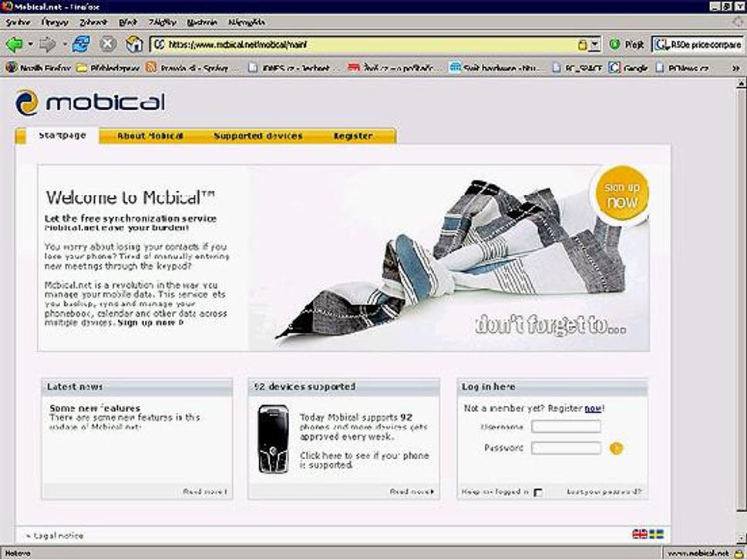Click the price compare search box
This screenshot has width=747, height=560.
pos(698,44)
